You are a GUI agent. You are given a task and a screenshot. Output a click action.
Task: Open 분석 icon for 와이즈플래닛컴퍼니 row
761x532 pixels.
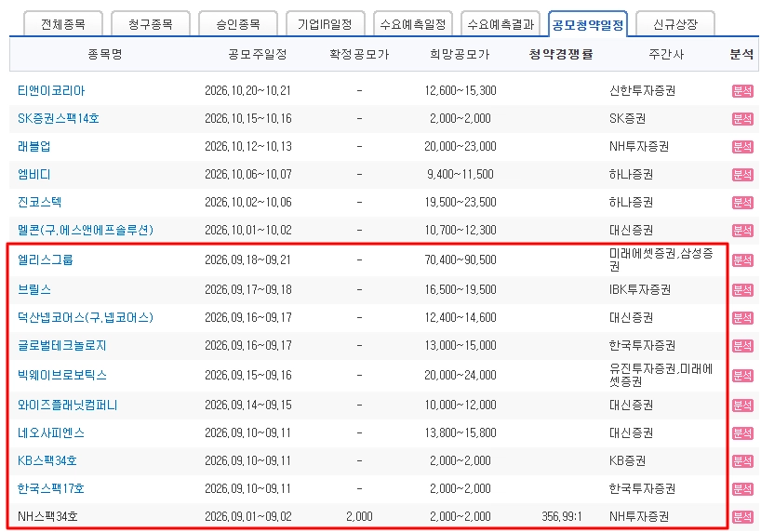[x=742, y=406]
